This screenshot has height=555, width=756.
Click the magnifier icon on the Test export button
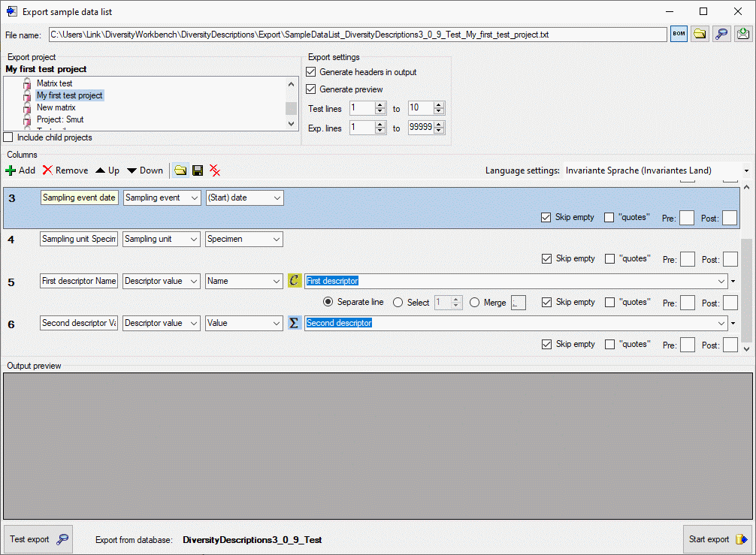[62, 539]
